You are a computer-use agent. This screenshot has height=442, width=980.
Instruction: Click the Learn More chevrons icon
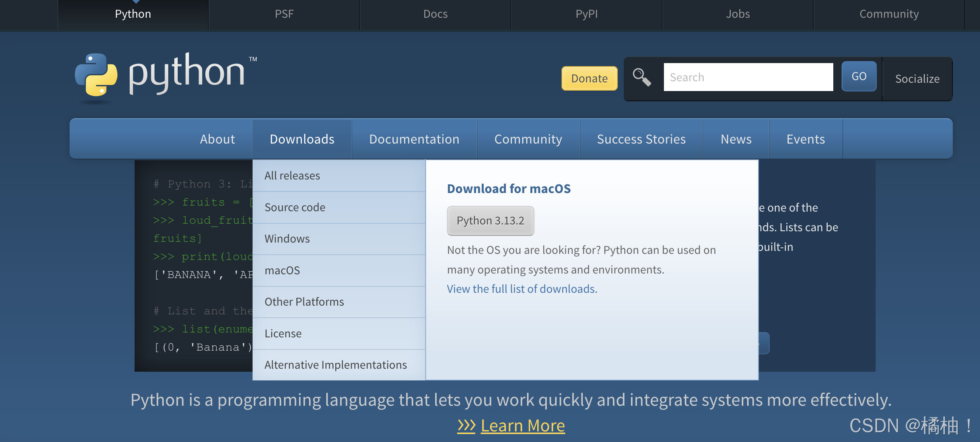tap(466, 426)
